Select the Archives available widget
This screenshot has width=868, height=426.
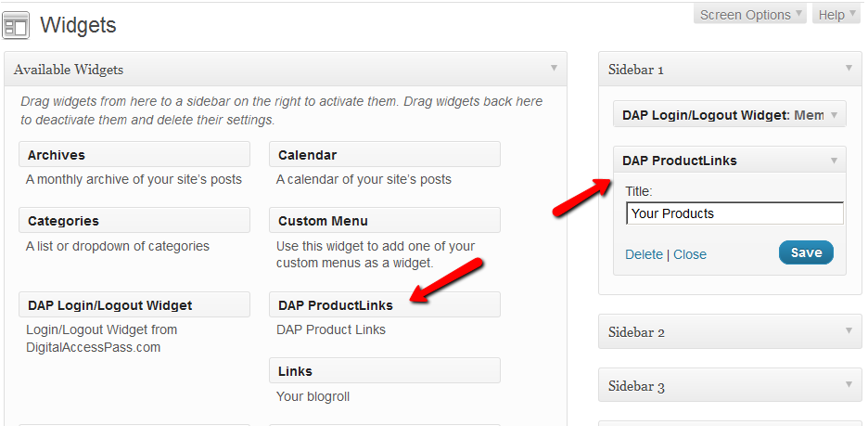(134, 154)
